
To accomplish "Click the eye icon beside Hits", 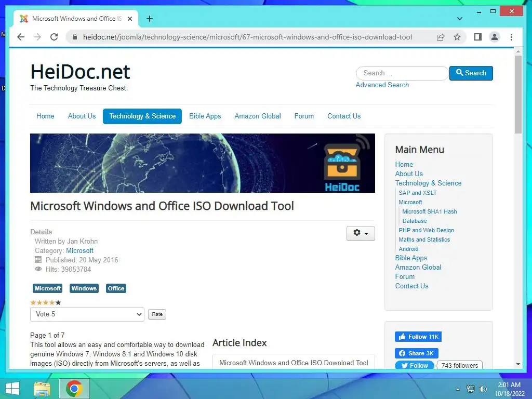I will (38, 269).
